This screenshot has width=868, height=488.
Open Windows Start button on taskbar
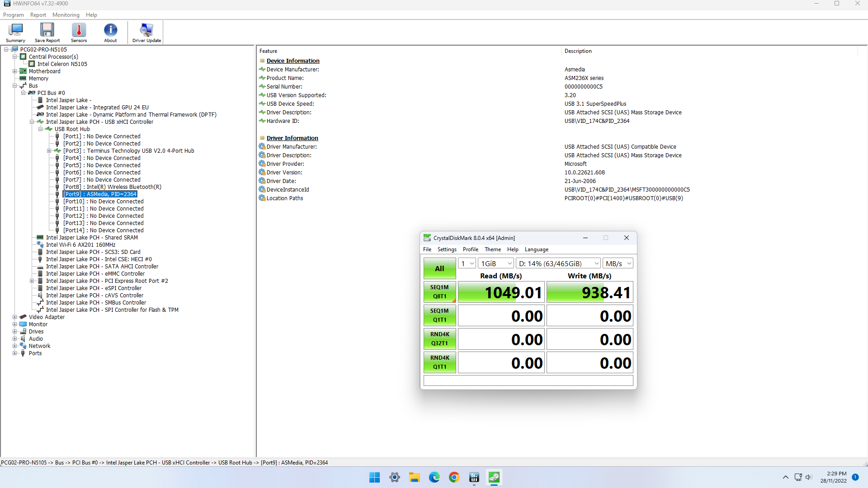coord(374,477)
